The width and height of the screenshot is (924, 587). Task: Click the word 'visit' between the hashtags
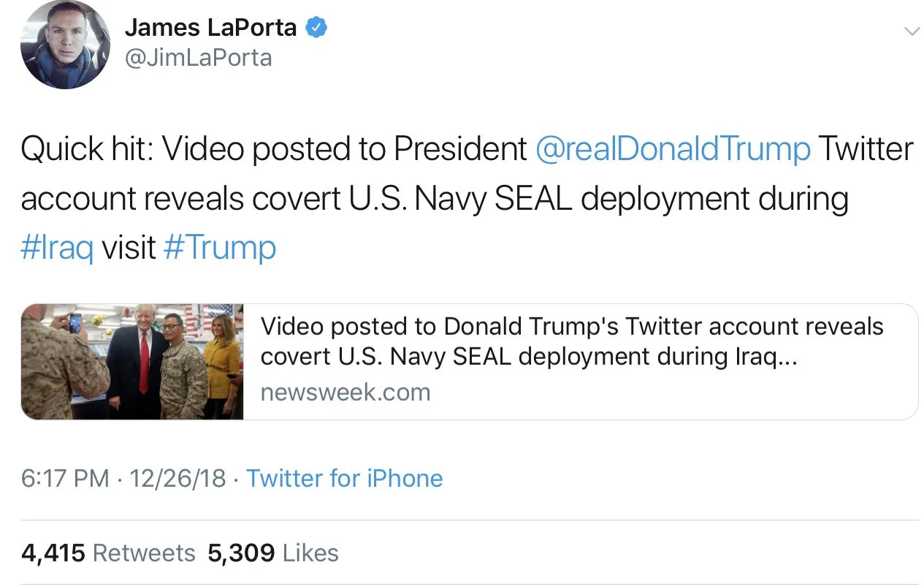[129, 248]
